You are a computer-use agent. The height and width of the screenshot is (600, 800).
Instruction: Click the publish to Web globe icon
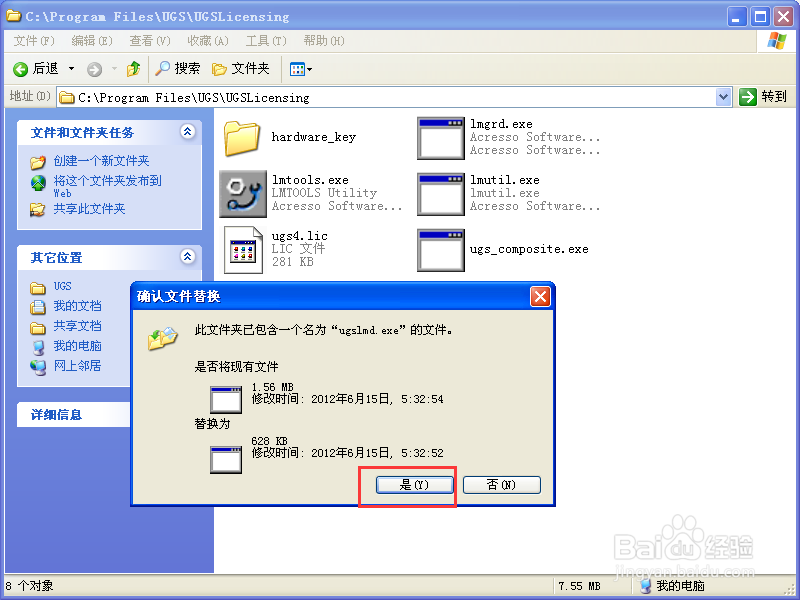click(x=38, y=183)
